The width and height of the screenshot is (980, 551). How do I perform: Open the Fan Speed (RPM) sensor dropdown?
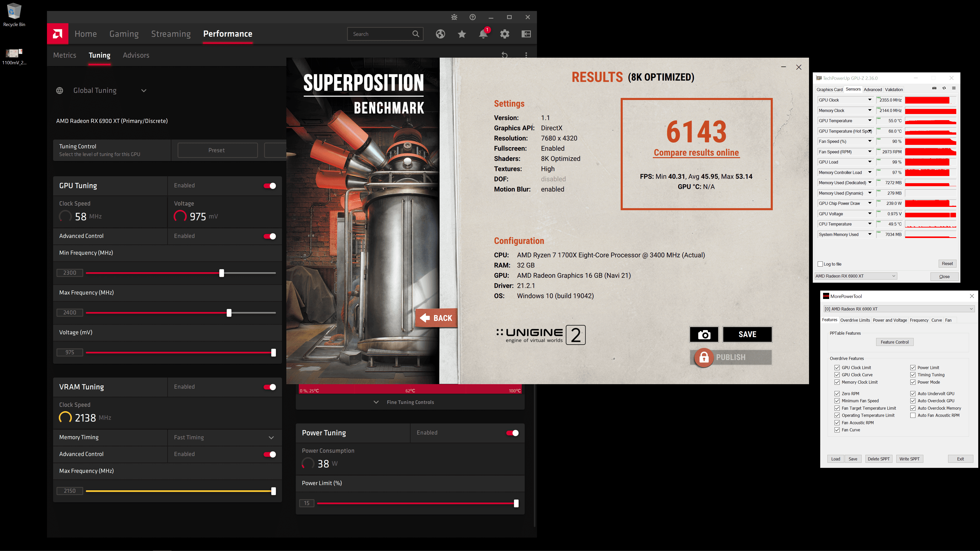(x=870, y=152)
